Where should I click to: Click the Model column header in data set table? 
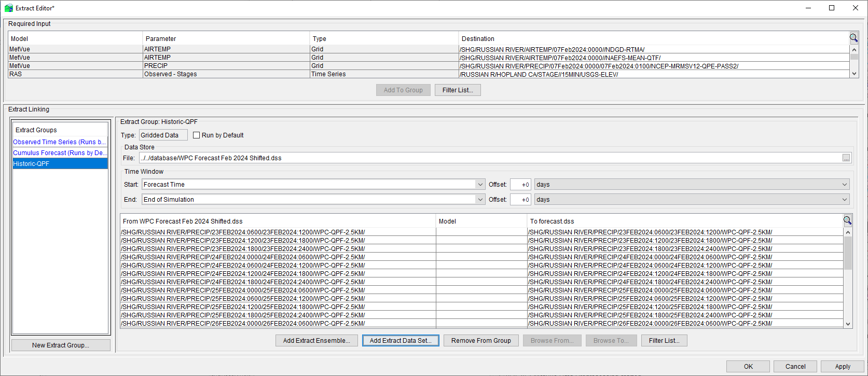pos(481,221)
